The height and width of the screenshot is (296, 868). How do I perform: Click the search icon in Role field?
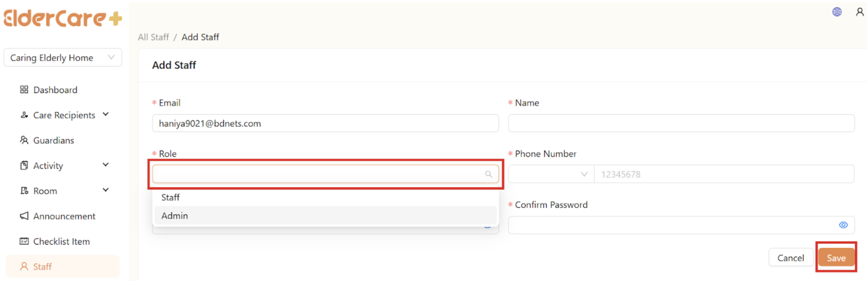coord(489,174)
